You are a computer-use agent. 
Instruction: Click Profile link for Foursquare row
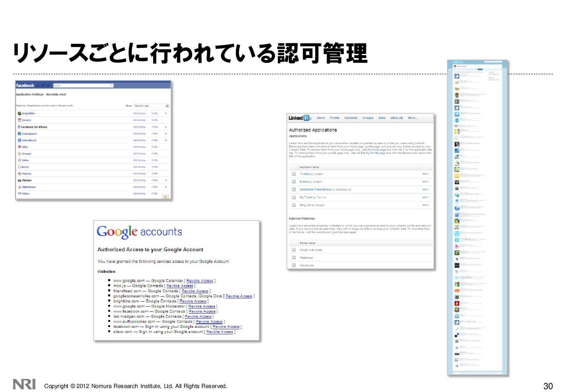155,134
